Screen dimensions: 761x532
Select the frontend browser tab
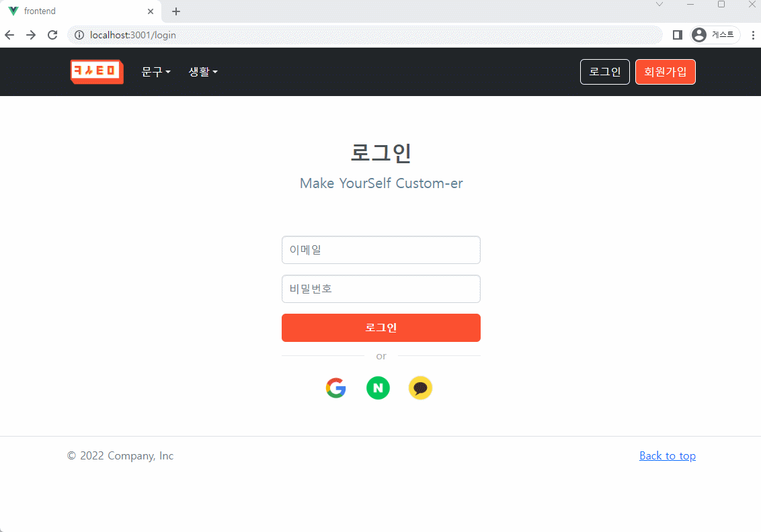(x=81, y=11)
